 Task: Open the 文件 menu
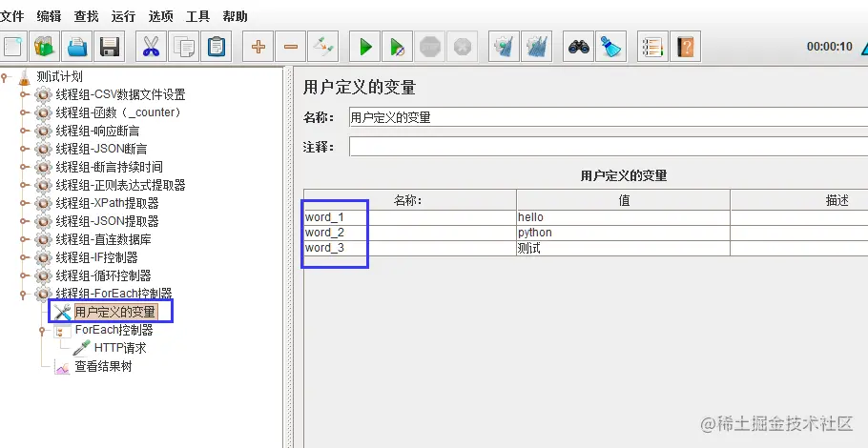(x=12, y=16)
